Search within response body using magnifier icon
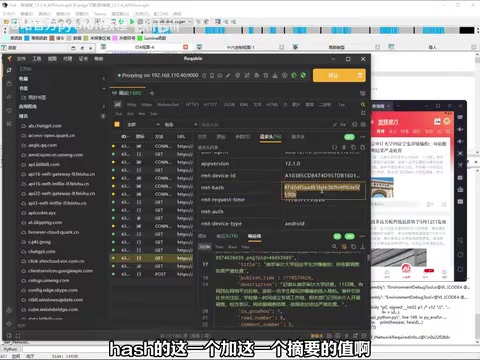This screenshot has height=360, width=480. click(334, 247)
